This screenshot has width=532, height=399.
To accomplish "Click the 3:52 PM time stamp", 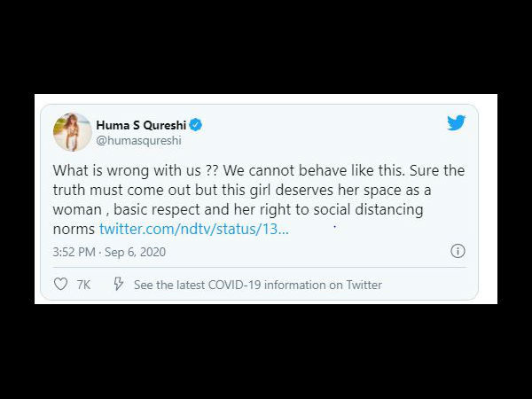I will [x=74, y=252].
